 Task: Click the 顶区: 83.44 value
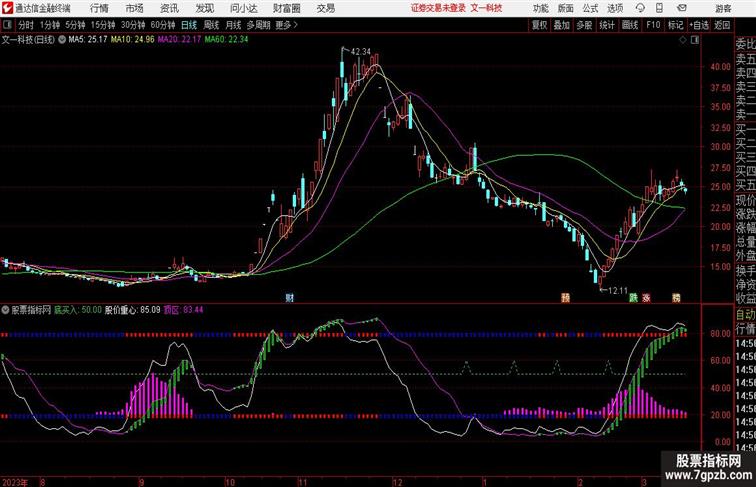(183, 310)
